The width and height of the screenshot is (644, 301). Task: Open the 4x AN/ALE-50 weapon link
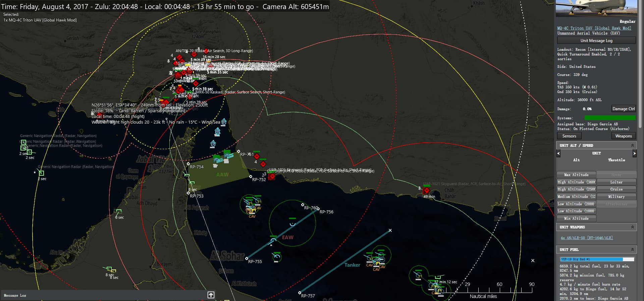tap(587, 238)
